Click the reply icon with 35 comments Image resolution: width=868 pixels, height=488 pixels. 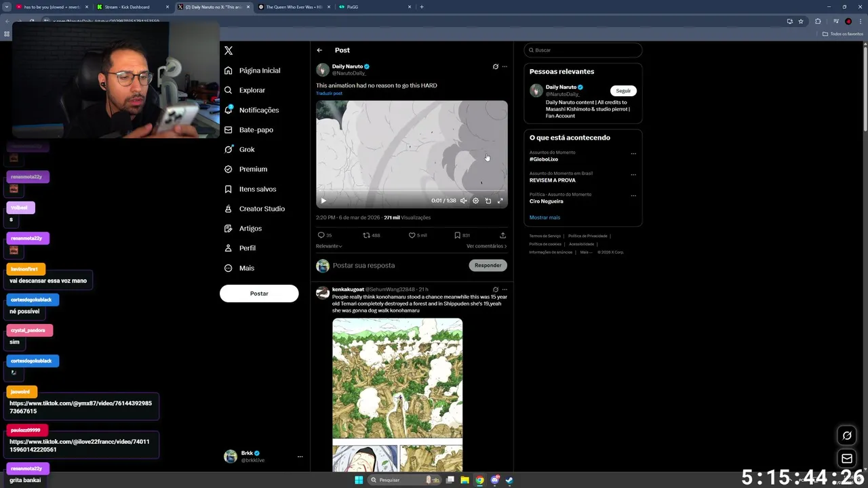coord(324,235)
